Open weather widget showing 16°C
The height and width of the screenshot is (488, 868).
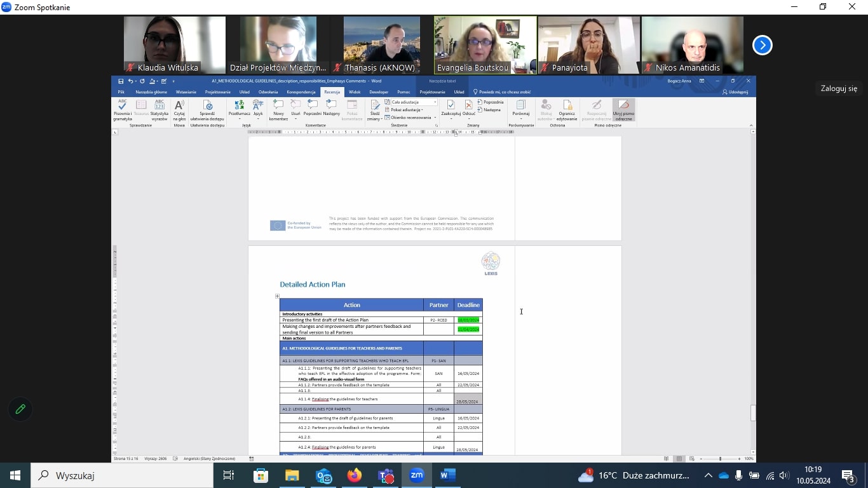tap(634, 475)
